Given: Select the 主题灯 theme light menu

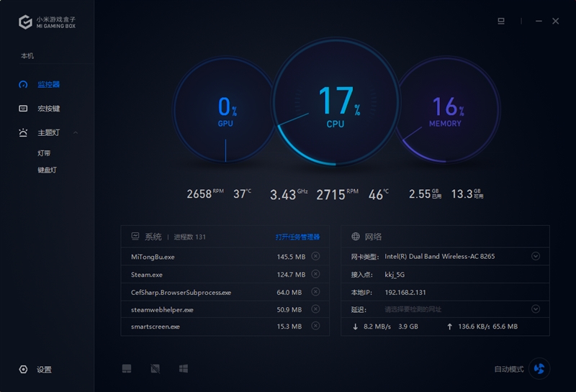Looking at the screenshot, I should click(48, 132).
